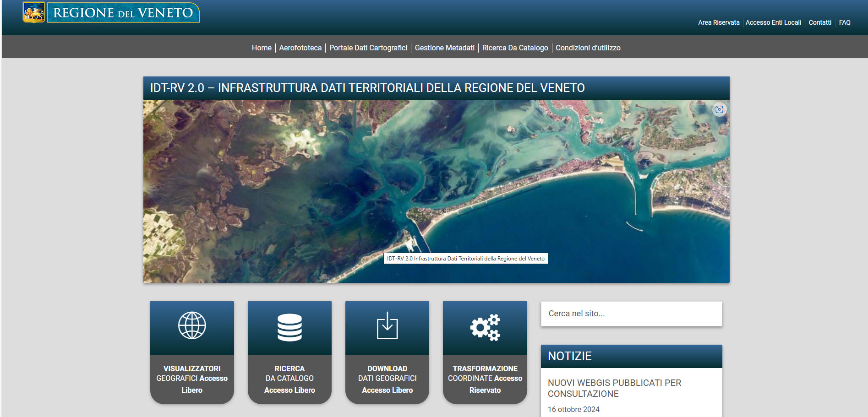Click the Ricerca da Catalogo Accesso Libero label
Image resolution: width=868 pixels, height=417 pixels.
[289, 379]
